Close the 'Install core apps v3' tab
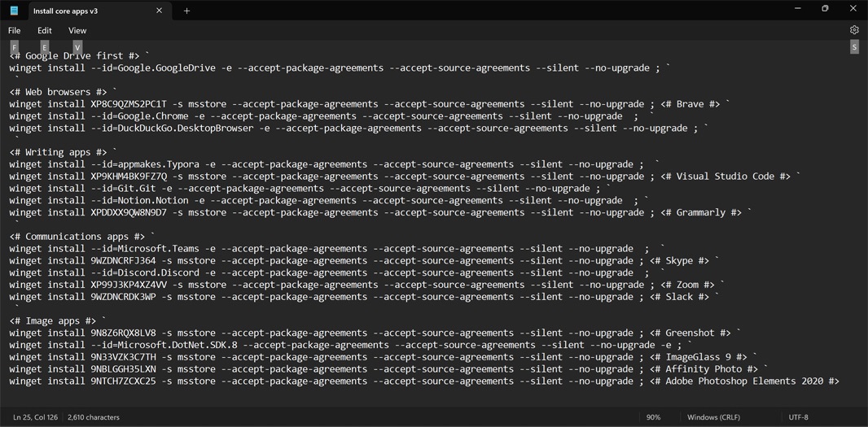This screenshot has width=868, height=427. click(160, 11)
